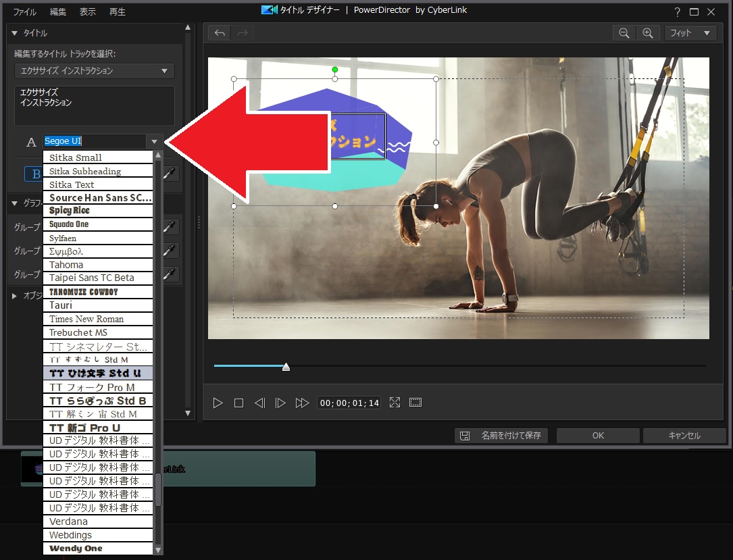Click the キャンセル button
The image size is (733, 560).
pos(684,436)
